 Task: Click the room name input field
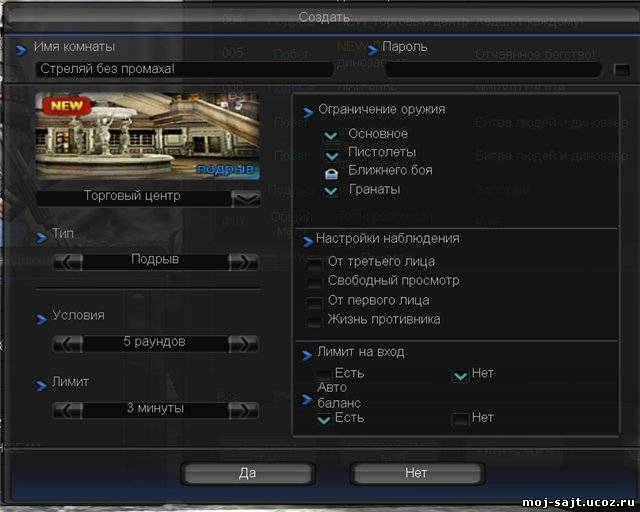point(184,69)
